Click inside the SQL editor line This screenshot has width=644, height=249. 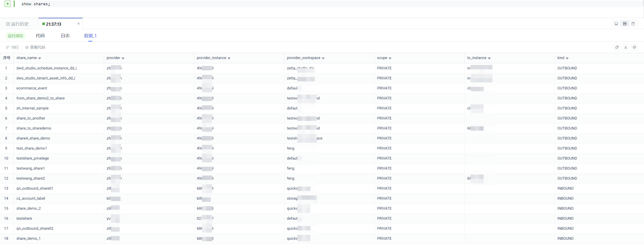[150, 4]
